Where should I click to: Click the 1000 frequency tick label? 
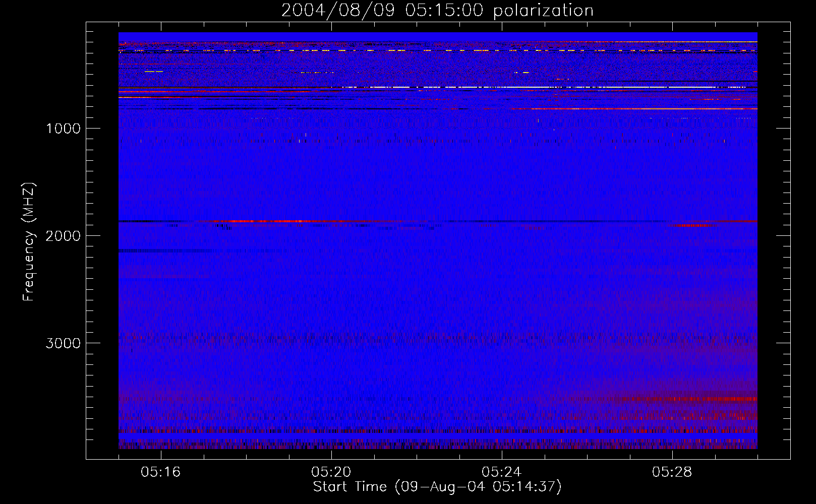(x=63, y=129)
